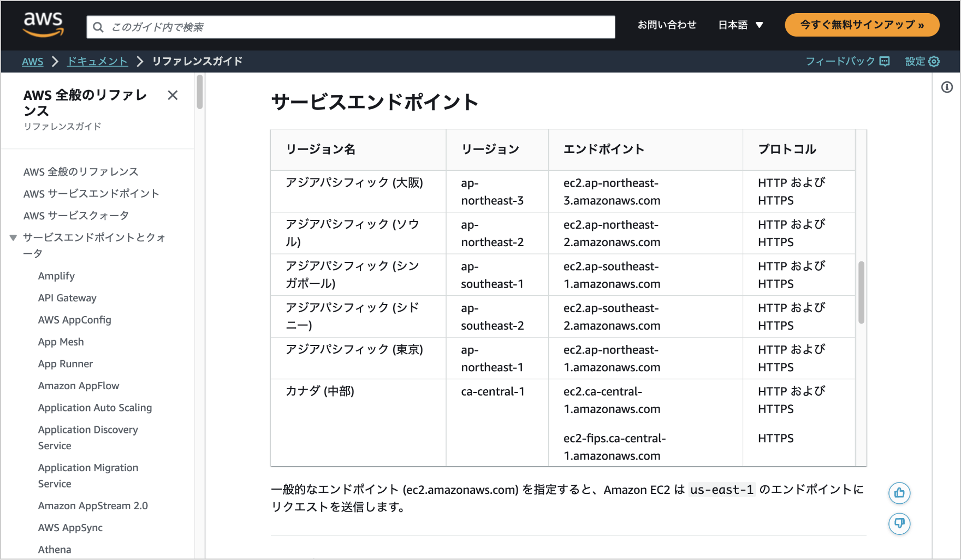
Task: Click the feedback (フィードバック) comment icon
Action: (885, 61)
